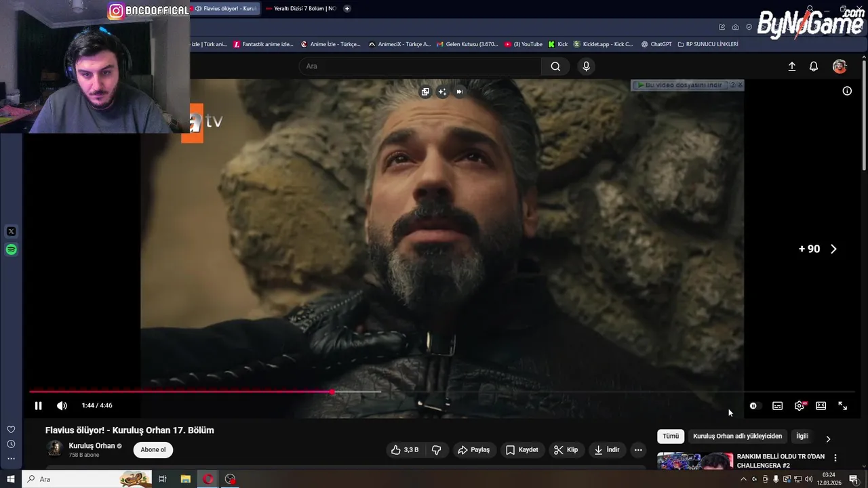Open more actions menu beside İndir

pos(638,449)
